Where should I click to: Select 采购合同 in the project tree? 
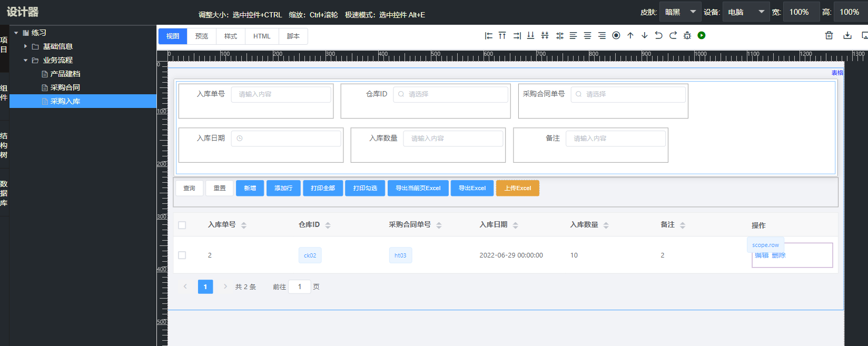click(65, 87)
